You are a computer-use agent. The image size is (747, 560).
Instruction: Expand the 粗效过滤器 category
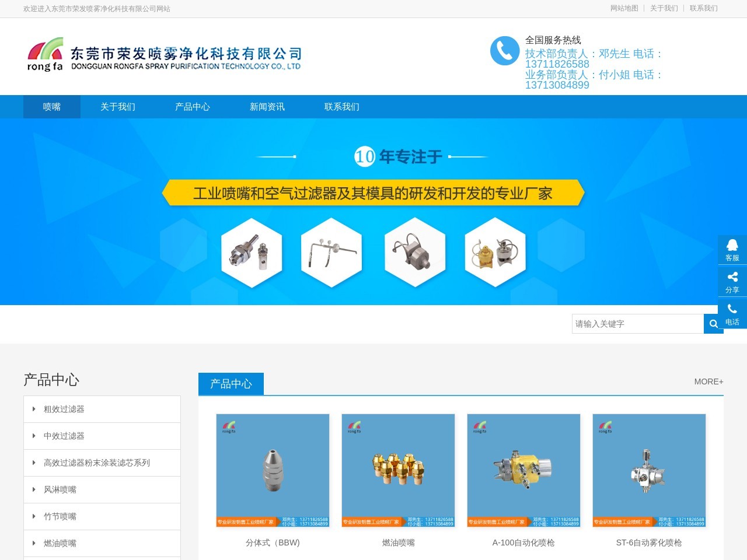tap(62, 409)
